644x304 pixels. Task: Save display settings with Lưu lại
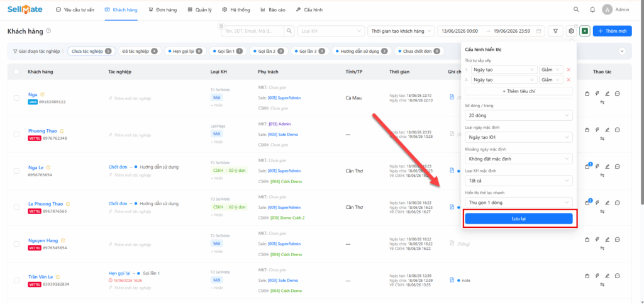click(x=519, y=218)
